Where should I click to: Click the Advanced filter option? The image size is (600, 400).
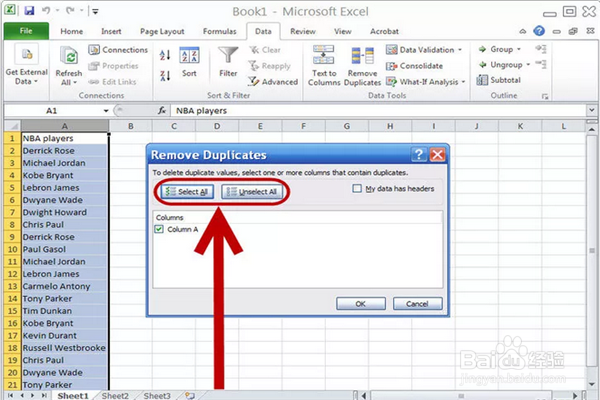click(273, 82)
